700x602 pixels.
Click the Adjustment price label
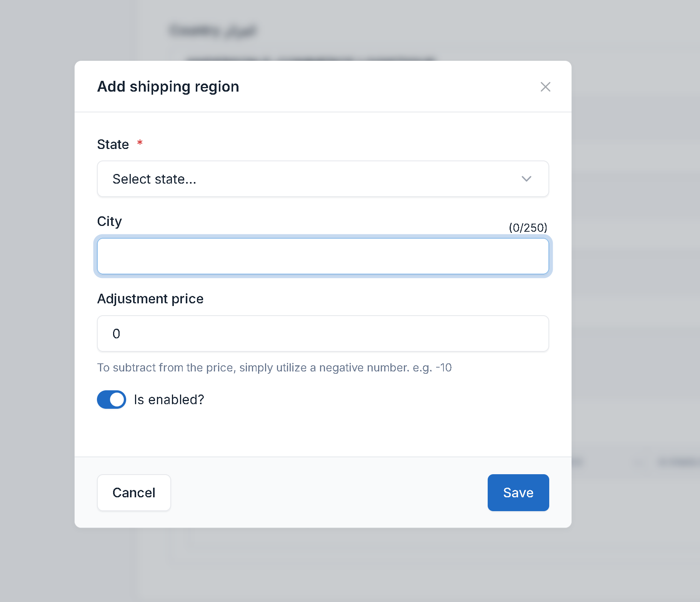click(x=150, y=299)
